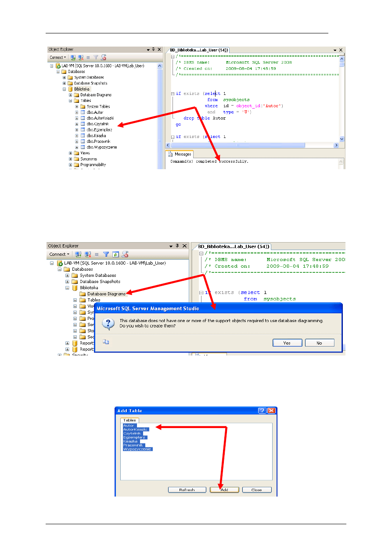
Task: Click the copy message icon in dialog
Action: tap(105, 341)
